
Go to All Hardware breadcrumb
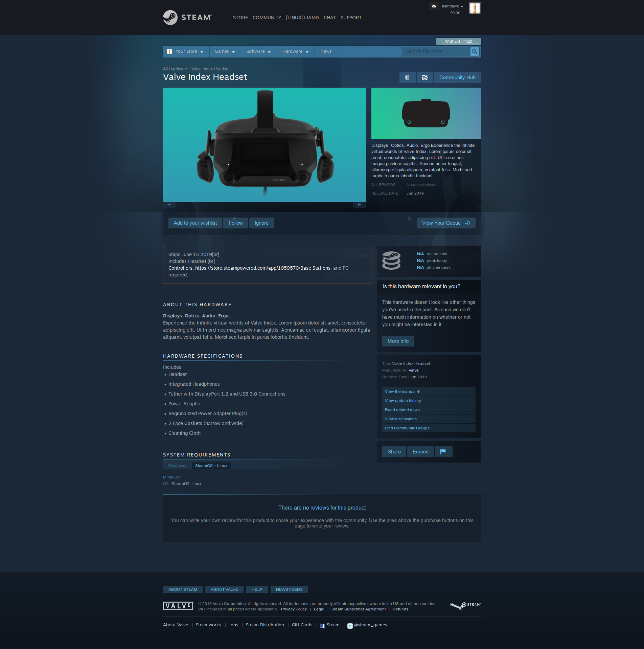pos(175,69)
